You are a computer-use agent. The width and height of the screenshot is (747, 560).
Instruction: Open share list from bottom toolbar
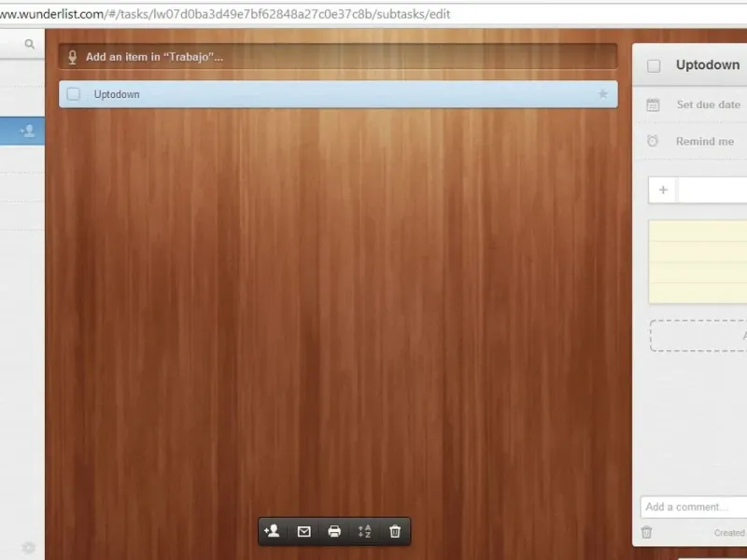pos(272,531)
